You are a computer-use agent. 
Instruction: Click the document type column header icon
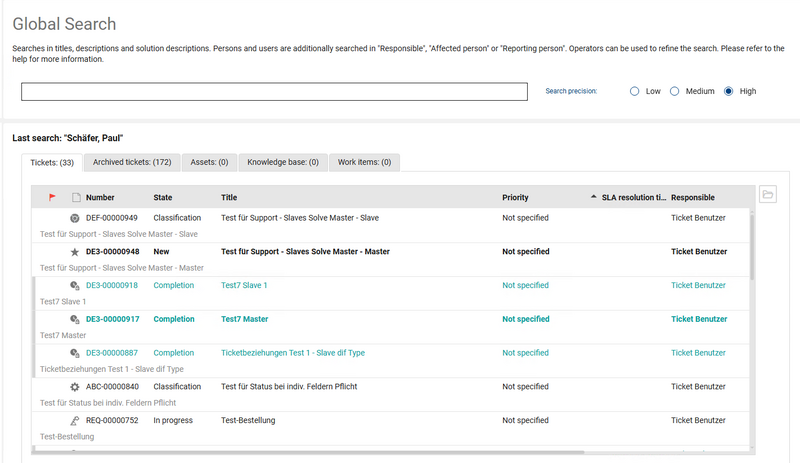(x=75, y=198)
